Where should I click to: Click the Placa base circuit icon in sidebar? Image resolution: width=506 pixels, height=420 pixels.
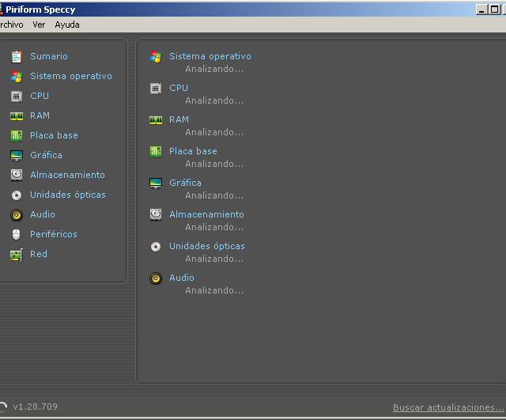17,135
